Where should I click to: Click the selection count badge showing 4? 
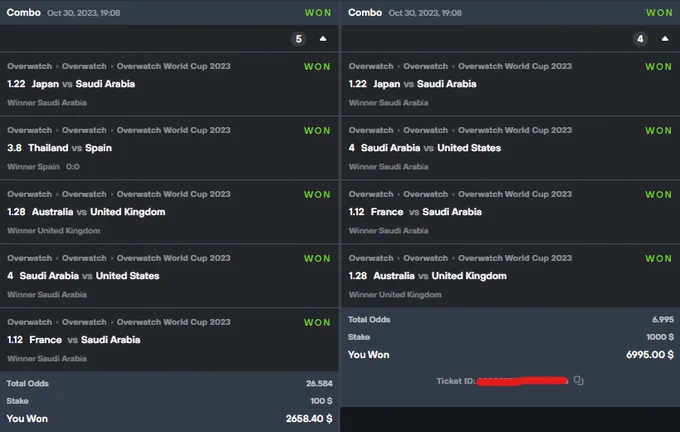[x=640, y=39]
